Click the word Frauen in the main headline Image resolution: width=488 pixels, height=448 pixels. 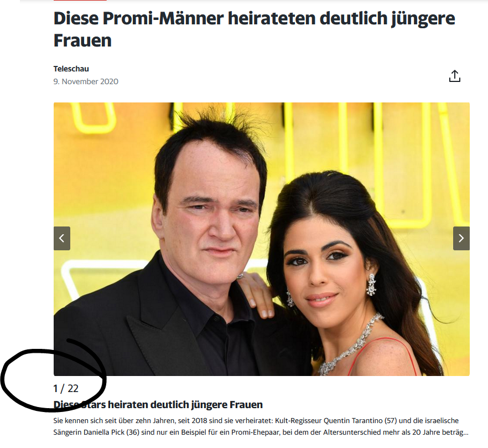(82, 40)
